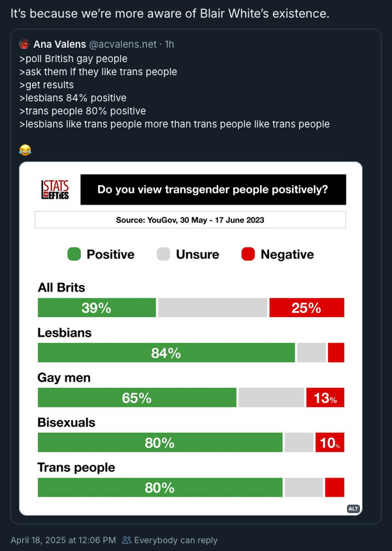Click the crying-laughing emoji in the quote

(25, 150)
